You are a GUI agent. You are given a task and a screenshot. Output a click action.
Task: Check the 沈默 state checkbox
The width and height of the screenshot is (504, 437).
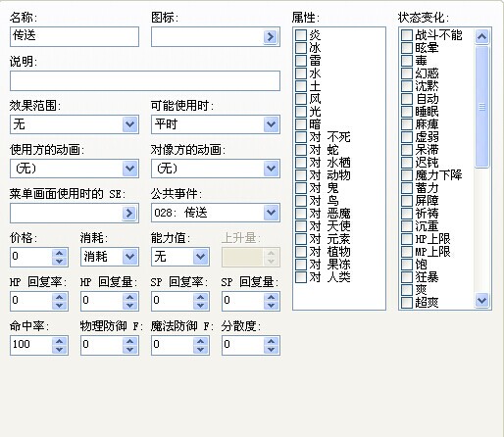coord(407,86)
